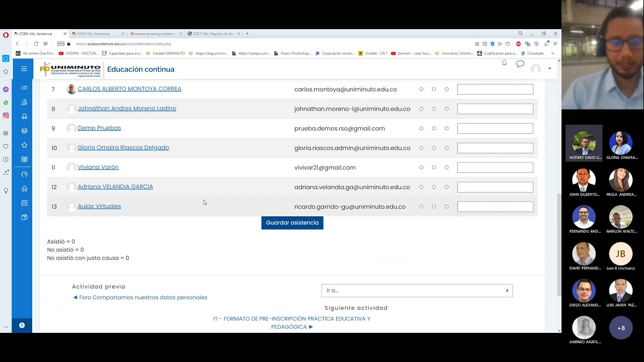This screenshot has height=362, width=644.
Task: Open the badges icon in blue sidebar
Action: 24,116
